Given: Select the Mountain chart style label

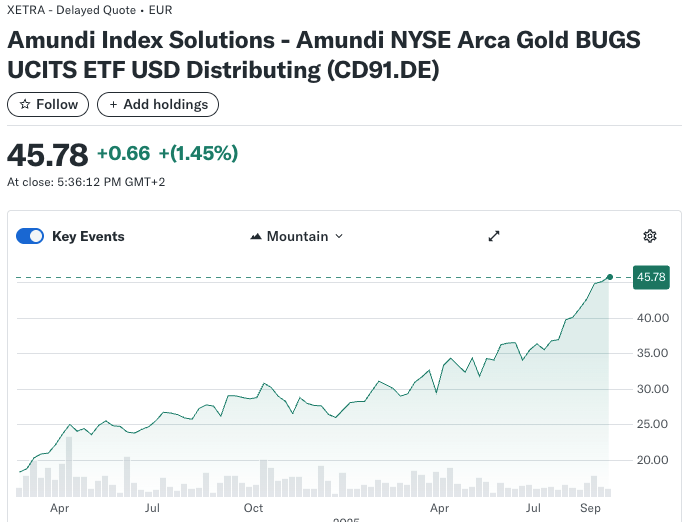Looking at the screenshot, I should [297, 236].
